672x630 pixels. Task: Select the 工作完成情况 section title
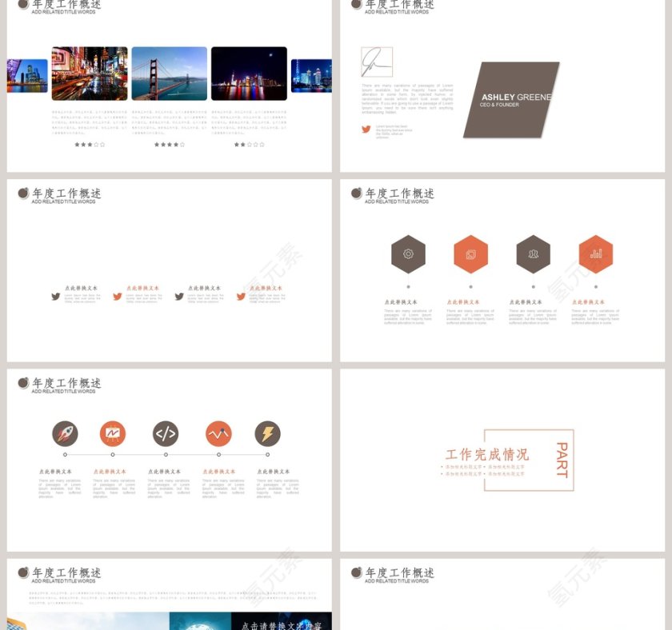[x=486, y=455]
